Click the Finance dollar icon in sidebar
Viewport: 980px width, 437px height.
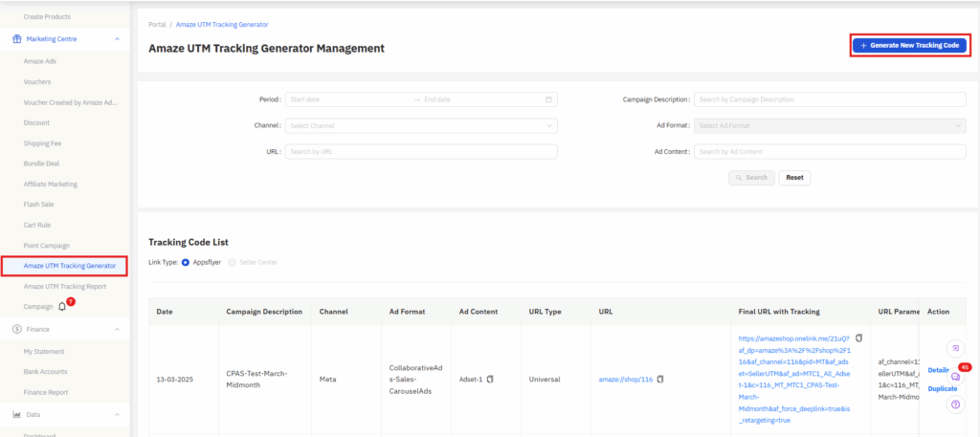pos(17,329)
